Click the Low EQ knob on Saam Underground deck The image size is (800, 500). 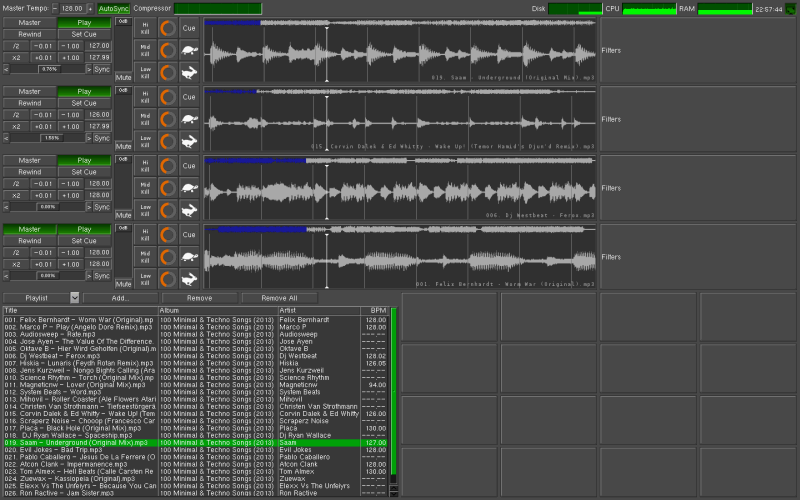[x=168, y=72]
